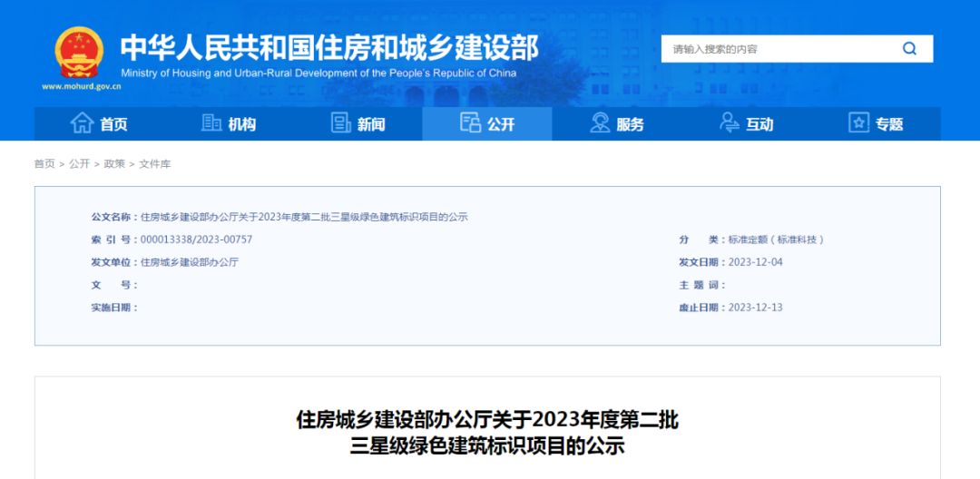Click the house icon beside 首页

point(82,123)
